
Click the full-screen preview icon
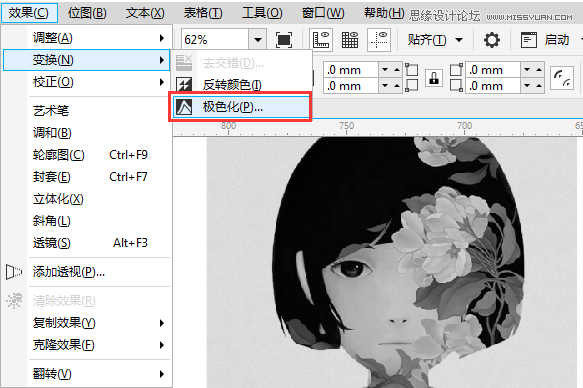click(x=284, y=39)
